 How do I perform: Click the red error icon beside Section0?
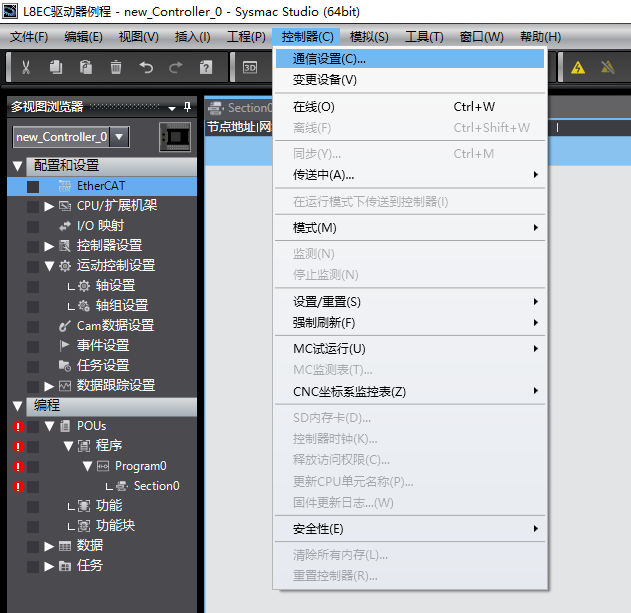click(x=18, y=487)
